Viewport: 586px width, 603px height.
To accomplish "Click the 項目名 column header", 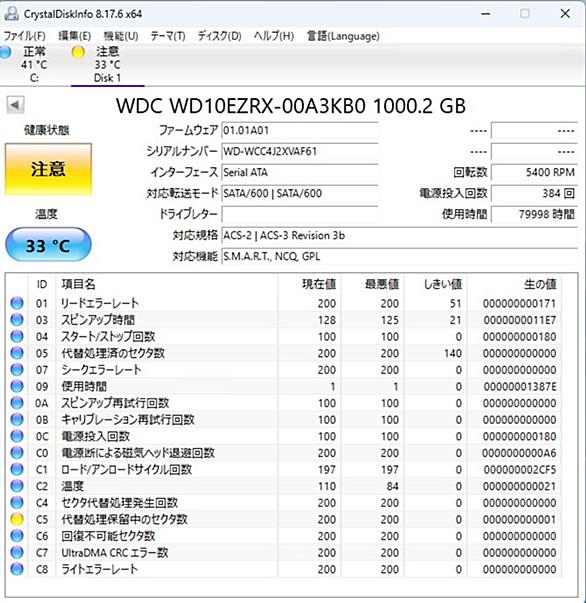I will pyautogui.click(x=167, y=284).
